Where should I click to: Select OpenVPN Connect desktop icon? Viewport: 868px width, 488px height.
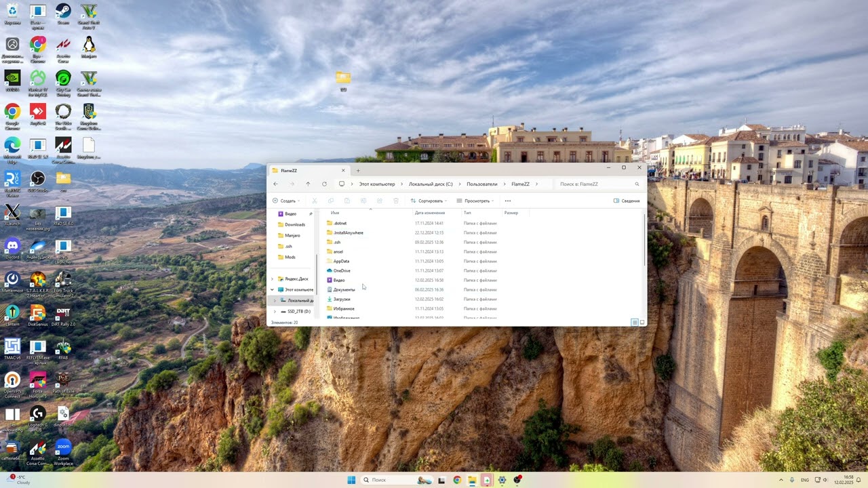point(12,384)
